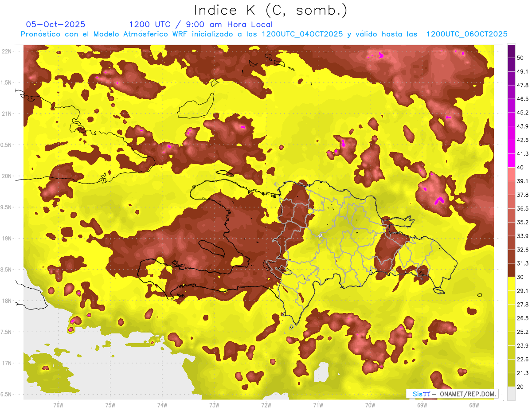
Task: Click the '1200 UTC / 9:00 am Hora Local' text
Action: click(x=201, y=24)
